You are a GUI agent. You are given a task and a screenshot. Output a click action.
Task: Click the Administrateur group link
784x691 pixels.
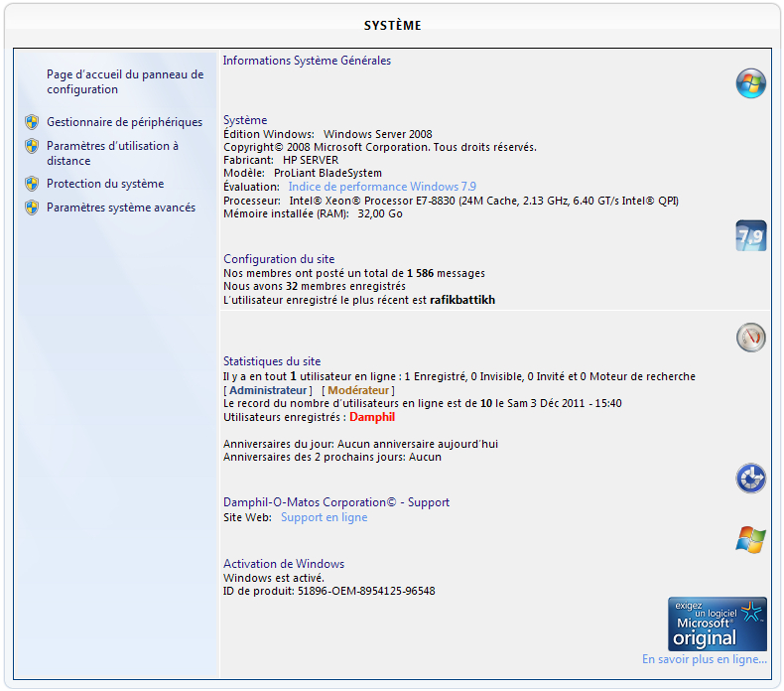[268, 390]
